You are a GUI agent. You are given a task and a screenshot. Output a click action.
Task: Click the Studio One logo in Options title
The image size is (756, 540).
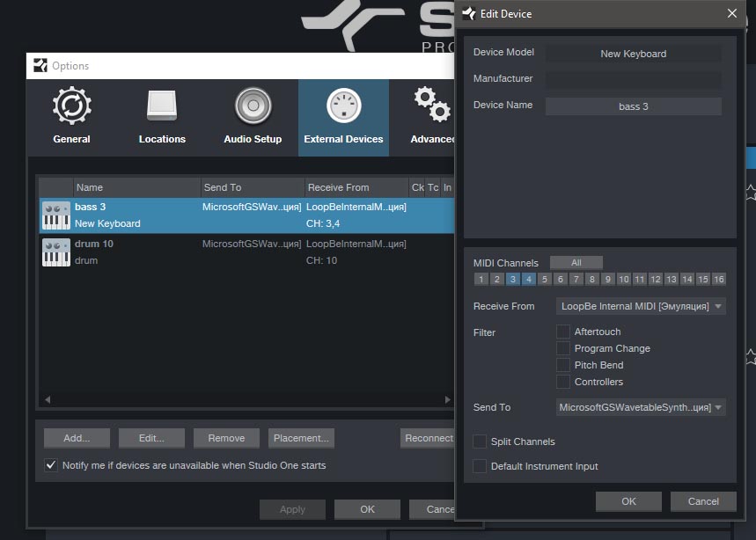point(40,65)
